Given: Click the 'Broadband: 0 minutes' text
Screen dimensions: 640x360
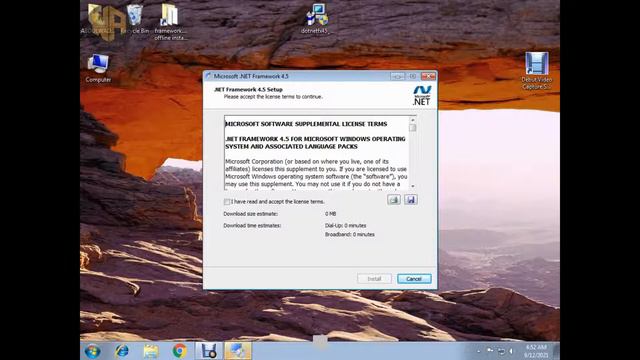Looking at the screenshot, I should click(x=350, y=234).
